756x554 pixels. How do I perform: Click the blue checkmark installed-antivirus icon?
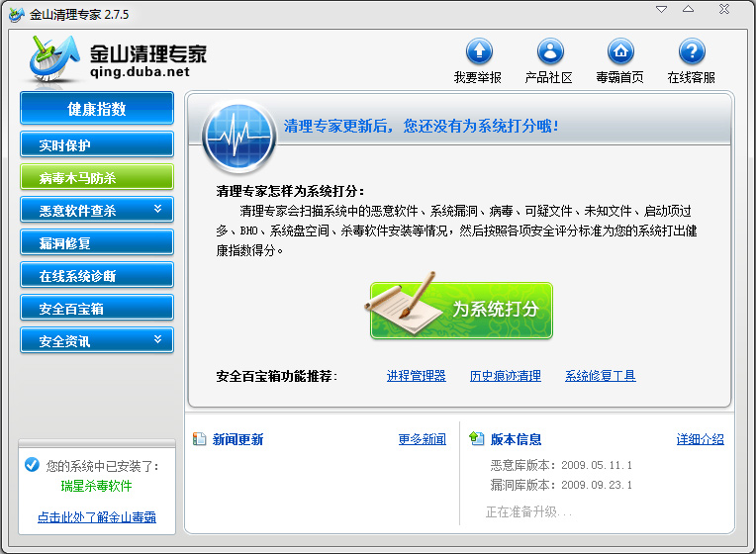pos(32,465)
